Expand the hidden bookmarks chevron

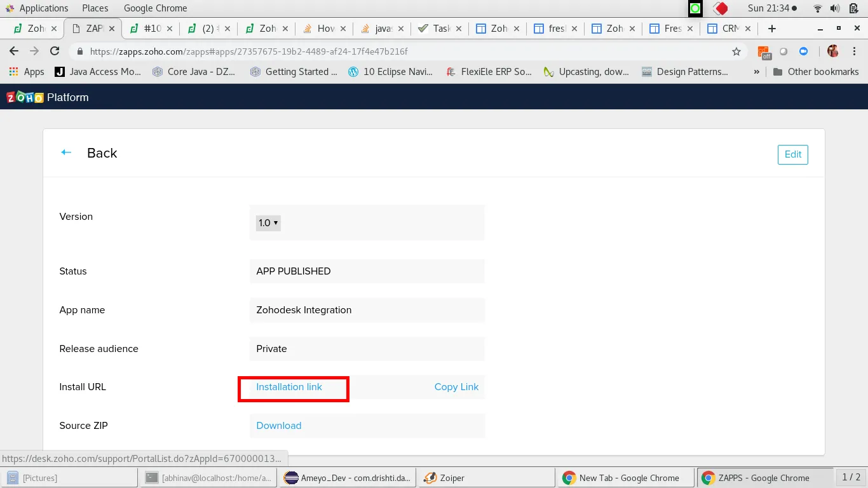click(x=756, y=72)
